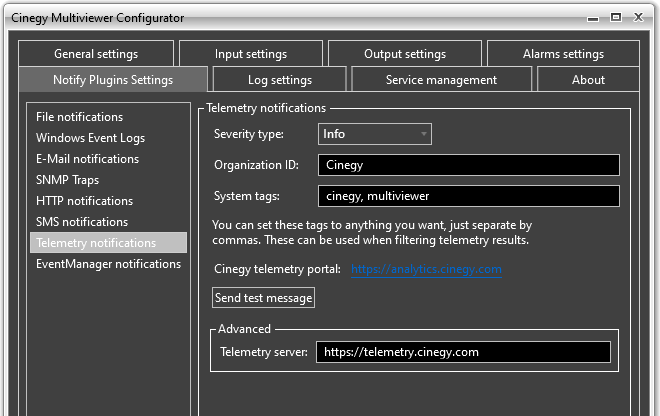This screenshot has width=660, height=416.
Task: Click the Send test message button
Action: coord(263,298)
